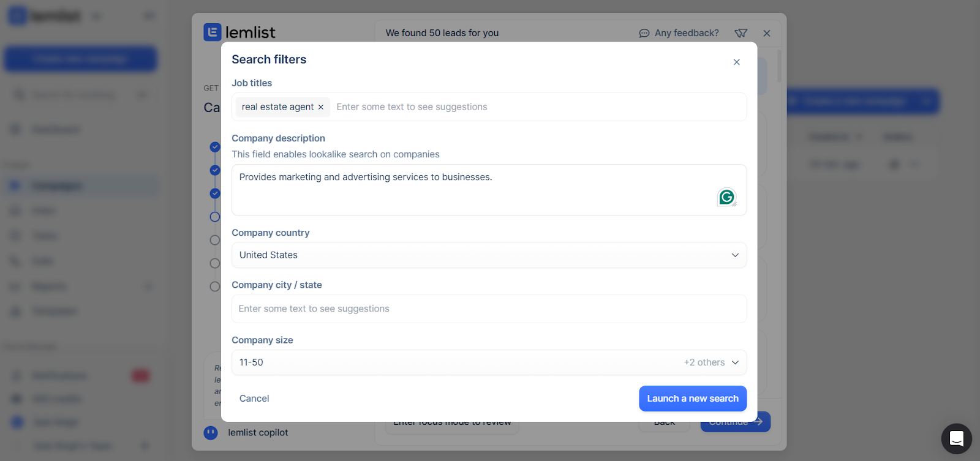Remove the real estate agent tag
Screen dimensions: 980x461
click(x=320, y=107)
